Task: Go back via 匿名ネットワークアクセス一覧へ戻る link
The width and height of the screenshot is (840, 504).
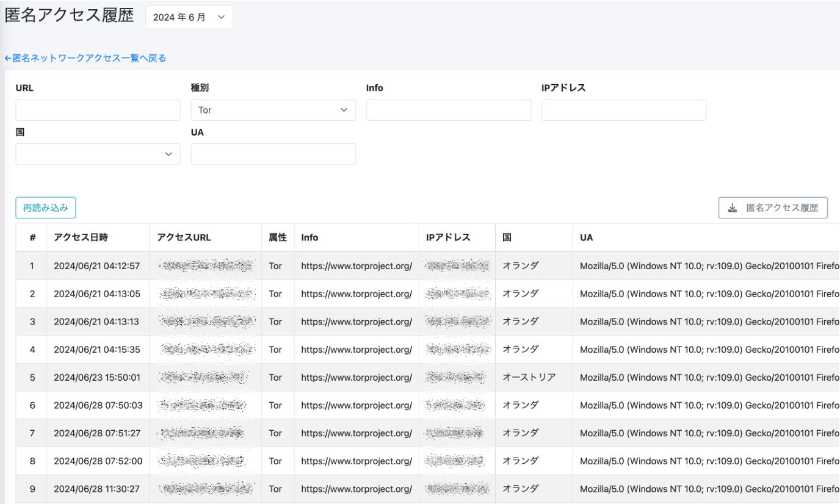Action: (85, 58)
